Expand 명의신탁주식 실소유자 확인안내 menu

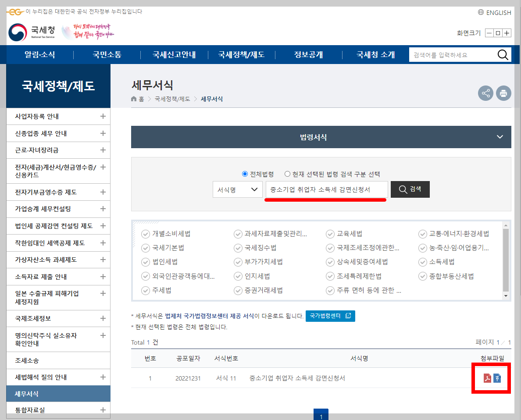[x=103, y=335]
